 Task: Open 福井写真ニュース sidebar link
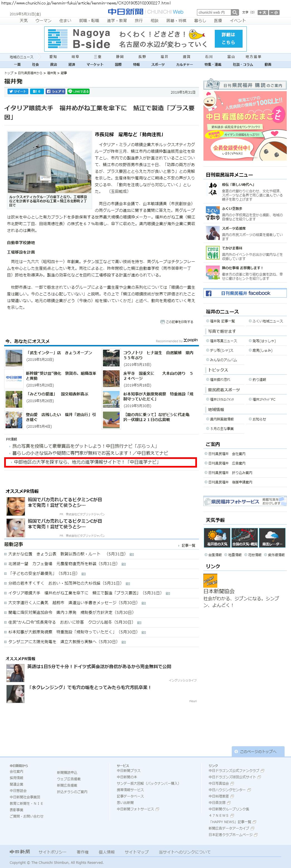223,341
